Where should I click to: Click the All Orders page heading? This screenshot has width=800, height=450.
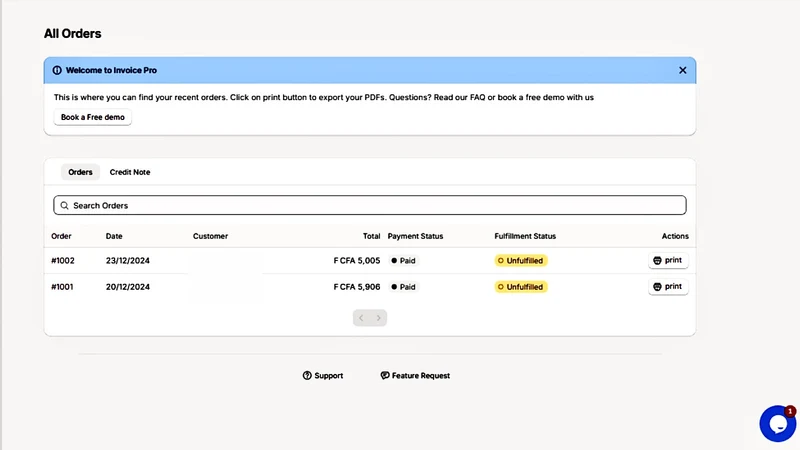click(72, 34)
